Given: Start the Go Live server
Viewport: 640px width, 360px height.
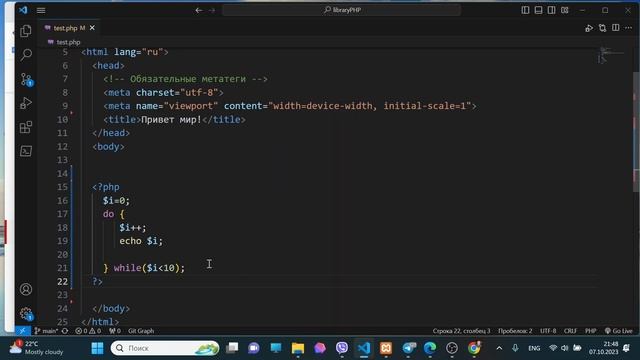Looking at the screenshot, I should (x=618, y=331).
